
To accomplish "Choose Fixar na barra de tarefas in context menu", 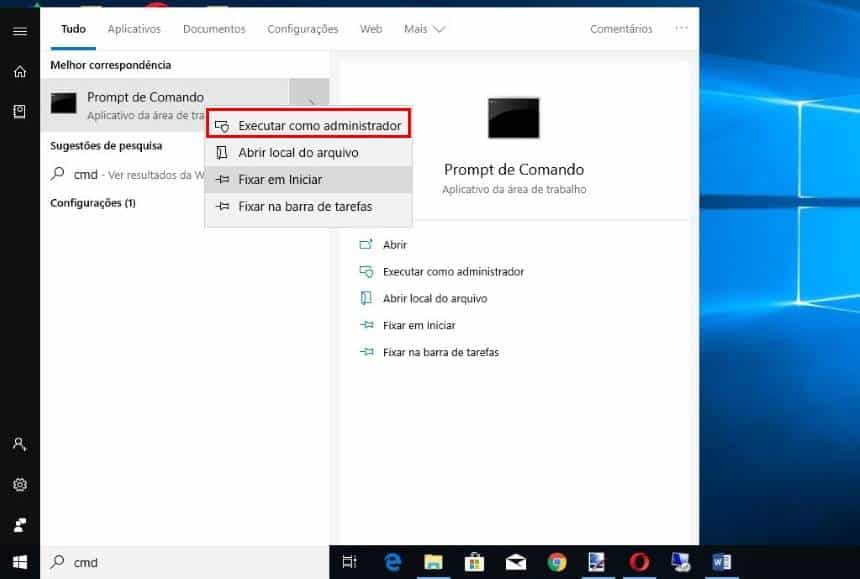I will coord(309,207).
